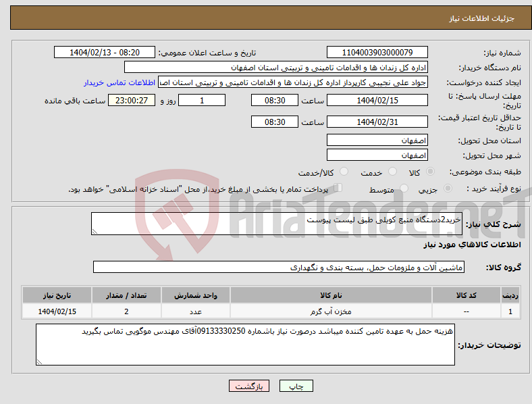Click the عدد unit cell

[196, 311]
